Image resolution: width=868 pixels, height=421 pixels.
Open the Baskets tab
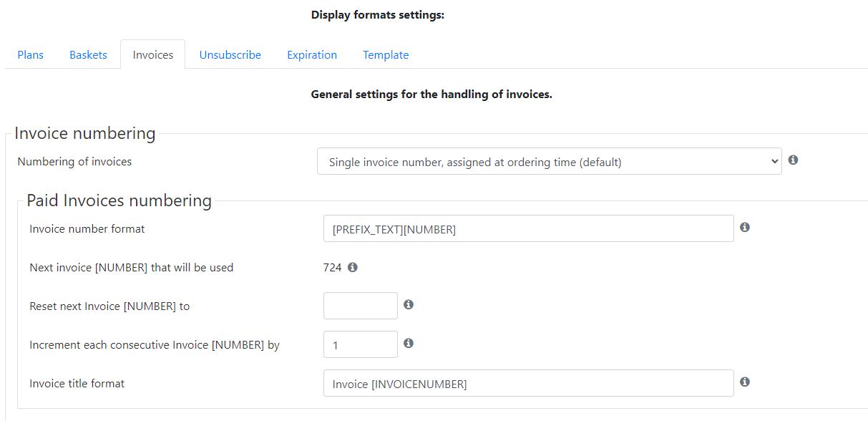click(x=88, y=54)
